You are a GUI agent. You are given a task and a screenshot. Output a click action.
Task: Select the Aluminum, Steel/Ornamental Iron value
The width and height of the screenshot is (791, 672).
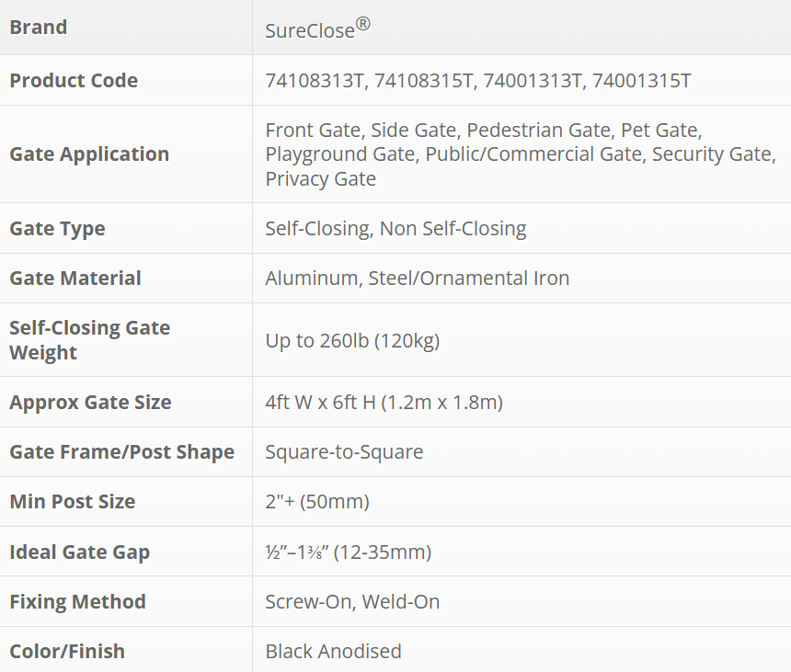point(417,279)
